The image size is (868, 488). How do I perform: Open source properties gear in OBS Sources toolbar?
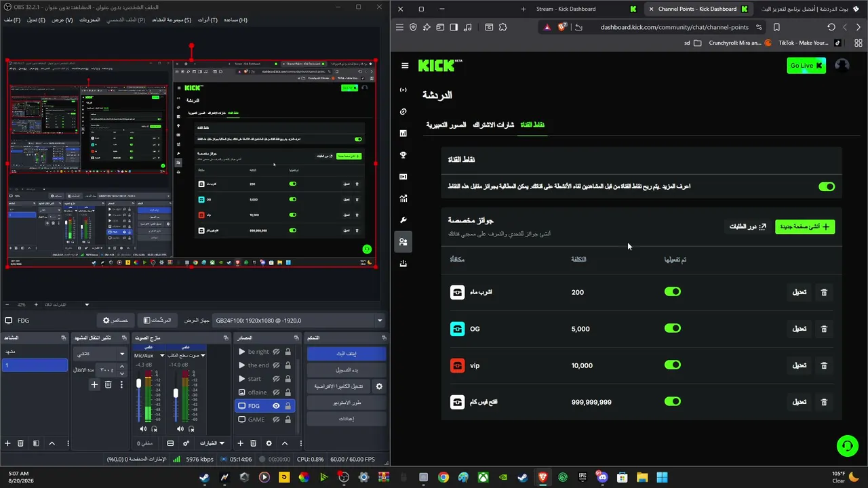coord(269,443)
